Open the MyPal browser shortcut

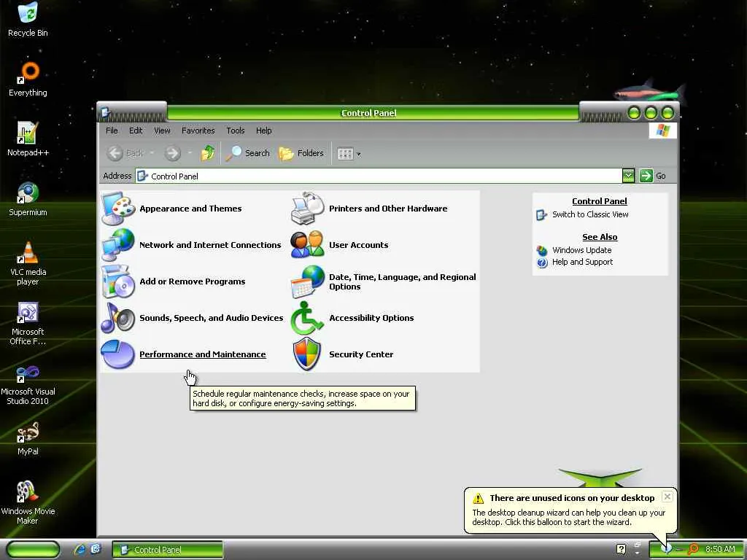28,438
